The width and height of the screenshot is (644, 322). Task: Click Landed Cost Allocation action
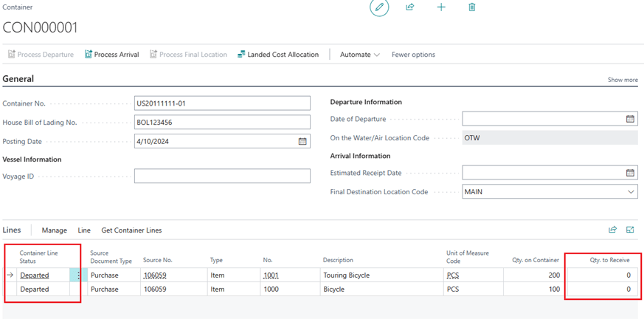[278, 55]
